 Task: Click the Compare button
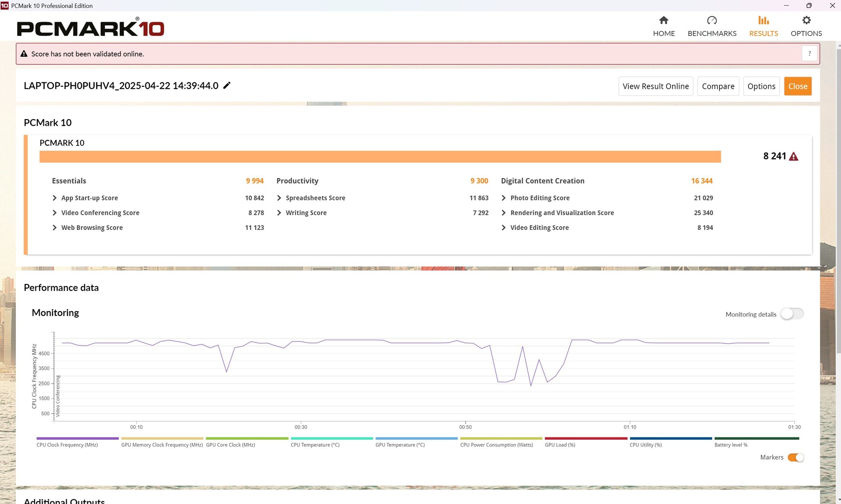coord(718,86)
